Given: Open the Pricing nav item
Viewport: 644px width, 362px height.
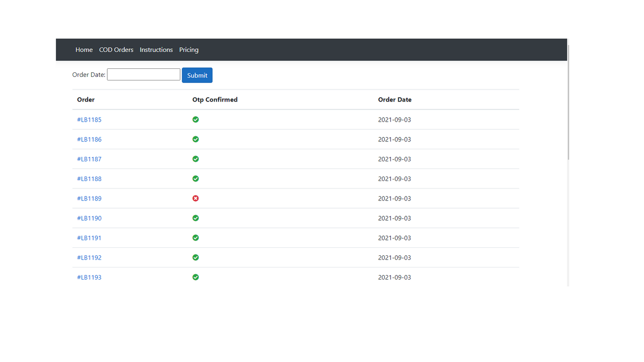Looking at the screenshot, I should [x=189, y=50].
